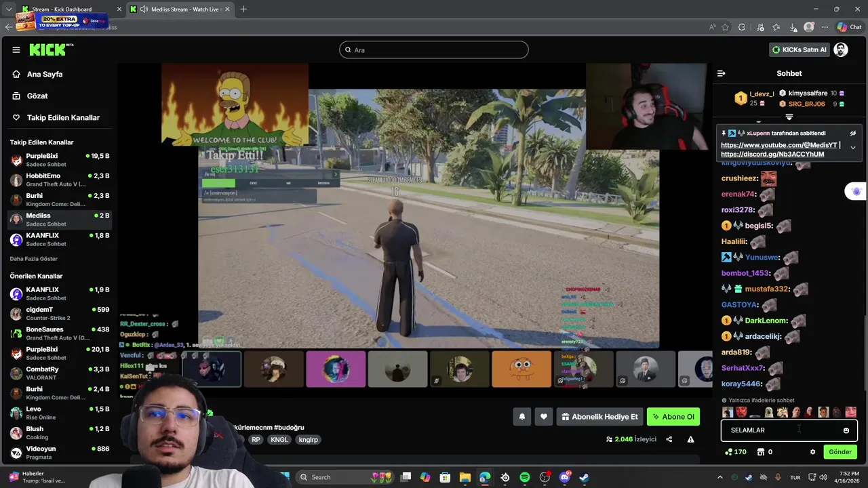This screenshot has height=488, width=868.
Task: Expand the gift leaderboard with the down arrow
Action: [789, 117]
